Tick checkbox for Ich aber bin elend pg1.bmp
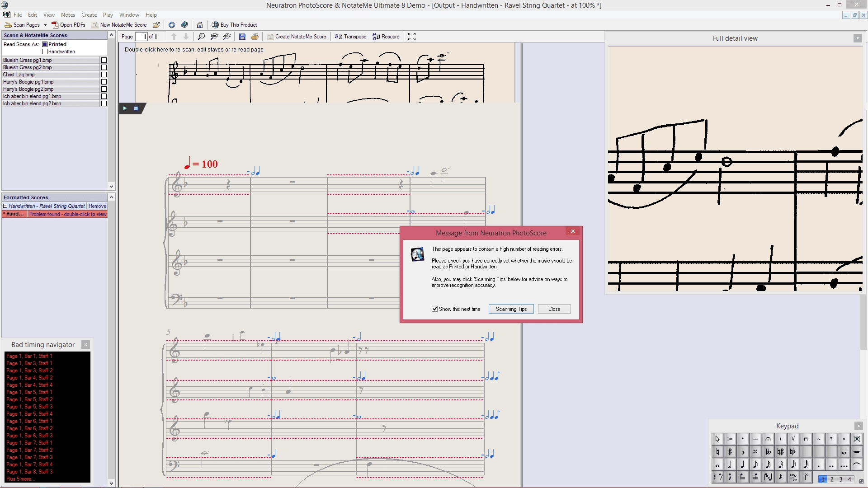The height and width of the screenshot is (488, 868). pos(104,96)
